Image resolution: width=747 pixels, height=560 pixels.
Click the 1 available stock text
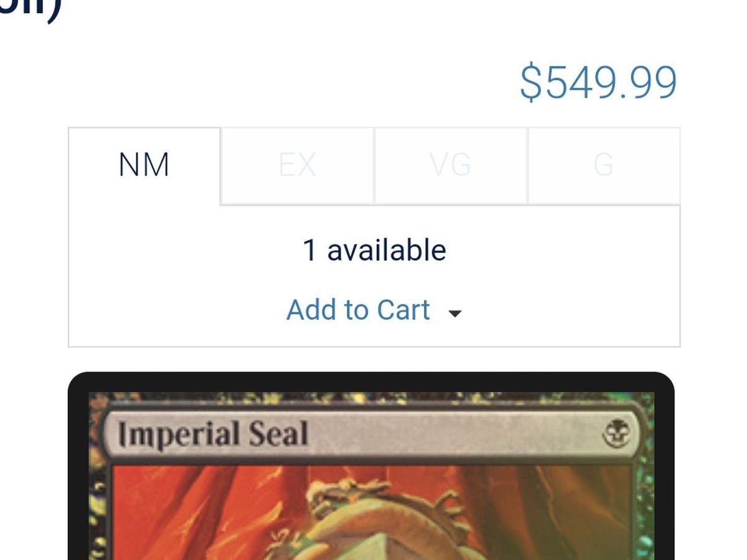(374, 250)
